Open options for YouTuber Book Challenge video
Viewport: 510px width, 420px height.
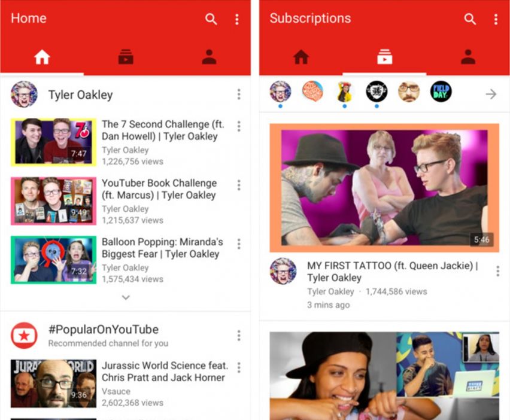pyautogui.click(x=239, y=185)
